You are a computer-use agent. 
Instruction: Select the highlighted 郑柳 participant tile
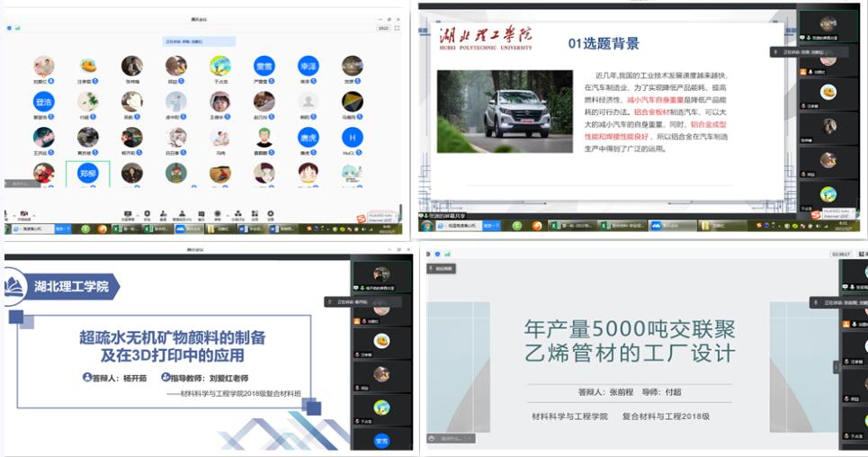point(87,174)
